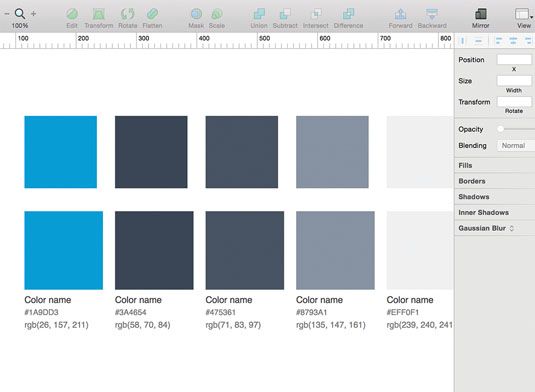Screen dimensions: 535x392
Task: Click the text rgb(135, 147, 161)
Action: click(x=331, y=325)
